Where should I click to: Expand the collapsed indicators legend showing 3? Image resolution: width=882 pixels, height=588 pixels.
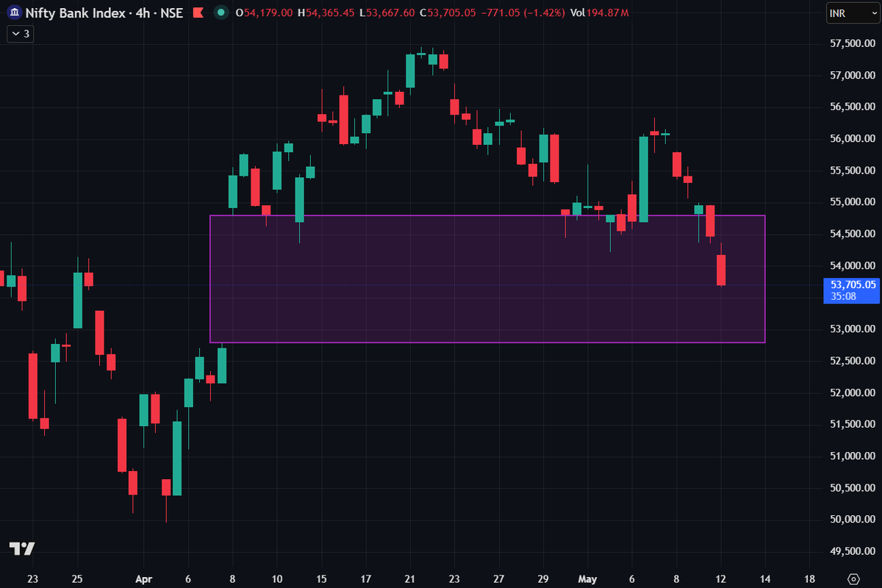point(20,34)
